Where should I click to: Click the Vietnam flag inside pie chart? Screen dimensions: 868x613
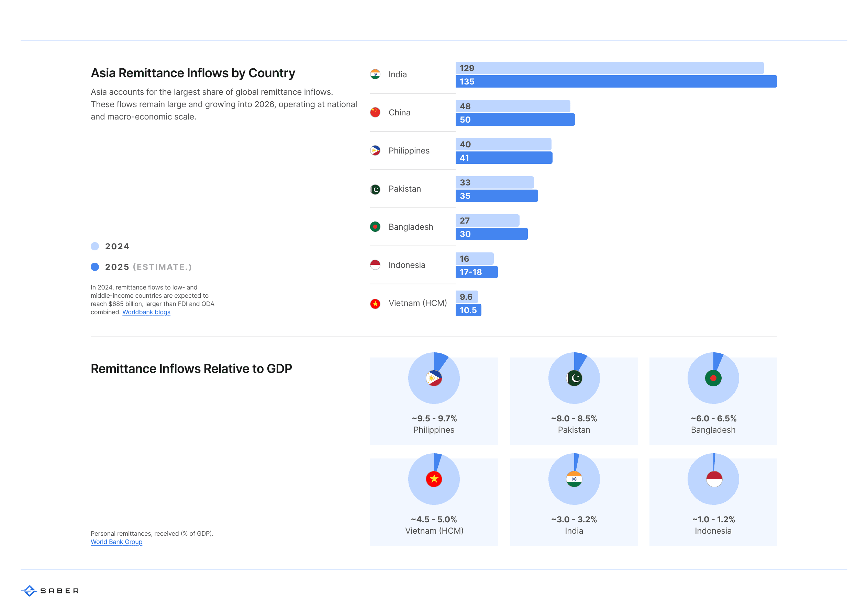tap(434, 479)
